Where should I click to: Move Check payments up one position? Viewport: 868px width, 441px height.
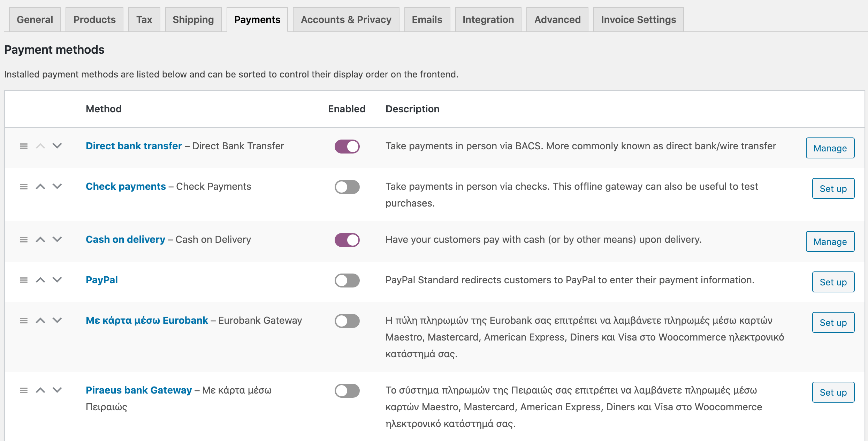tap(40, 186)
